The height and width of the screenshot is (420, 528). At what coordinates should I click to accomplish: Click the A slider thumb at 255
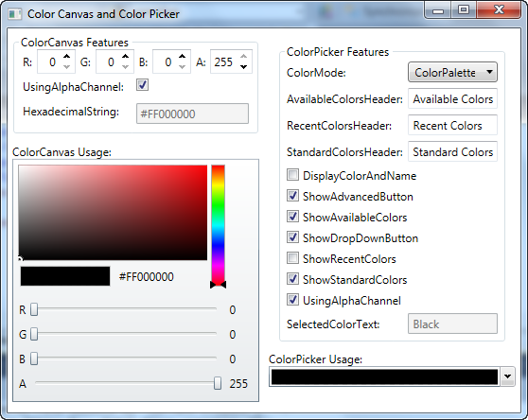pyautogui.click(x=218, y=383)
